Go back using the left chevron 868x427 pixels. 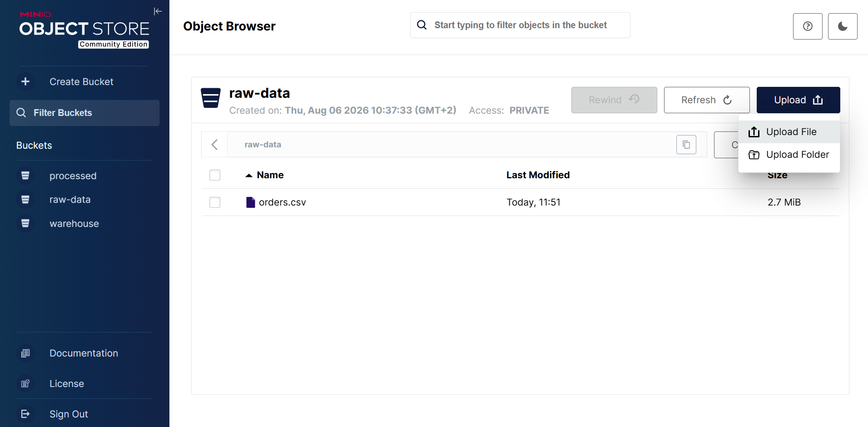point(214,145)
